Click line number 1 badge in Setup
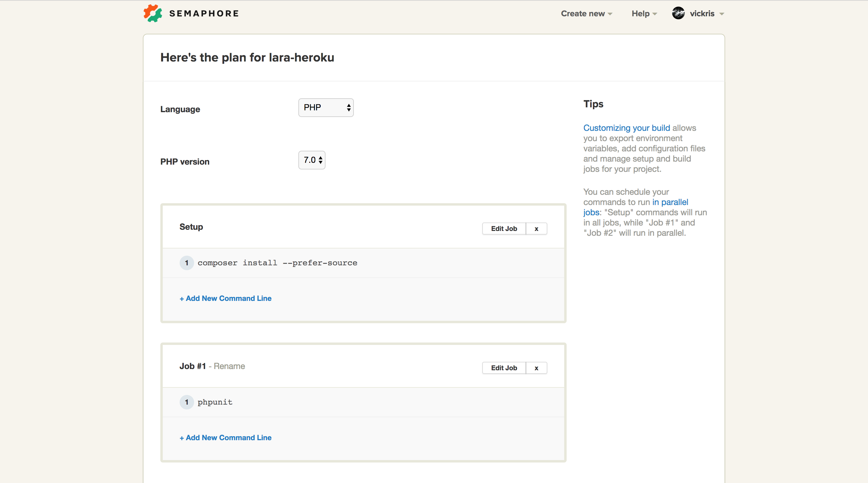 186,263
